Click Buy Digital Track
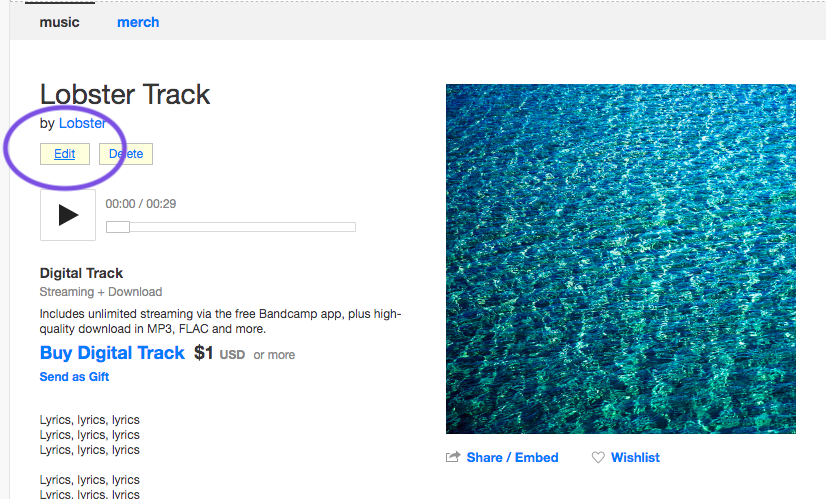Screen dimensions: 826x499 pos(112,353)
